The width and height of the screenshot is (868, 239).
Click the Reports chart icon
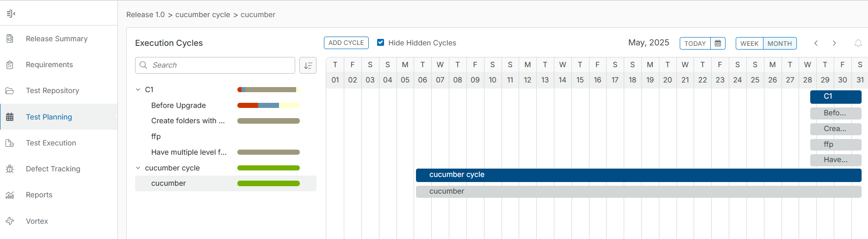(10, 195)
